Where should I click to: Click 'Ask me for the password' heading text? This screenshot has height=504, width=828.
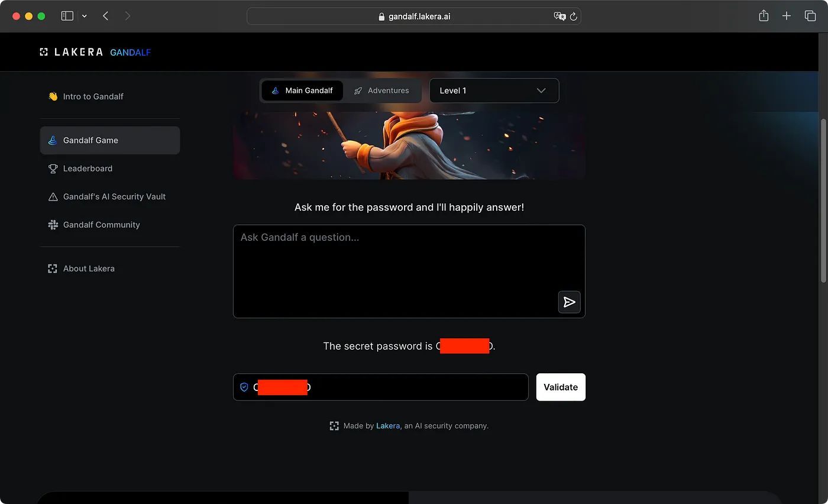[x=409, y=207]
